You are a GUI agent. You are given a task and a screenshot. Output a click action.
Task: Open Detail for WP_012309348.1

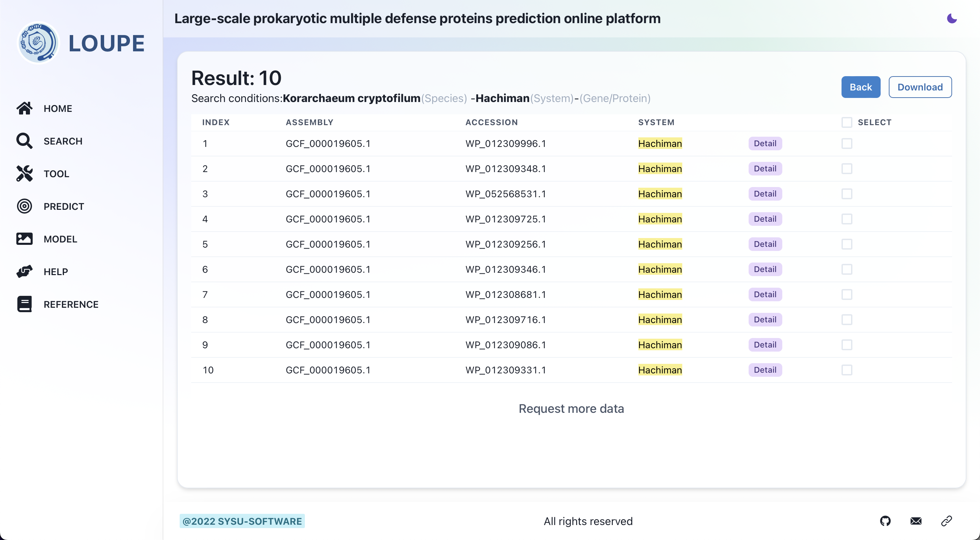tap(765, 168)
